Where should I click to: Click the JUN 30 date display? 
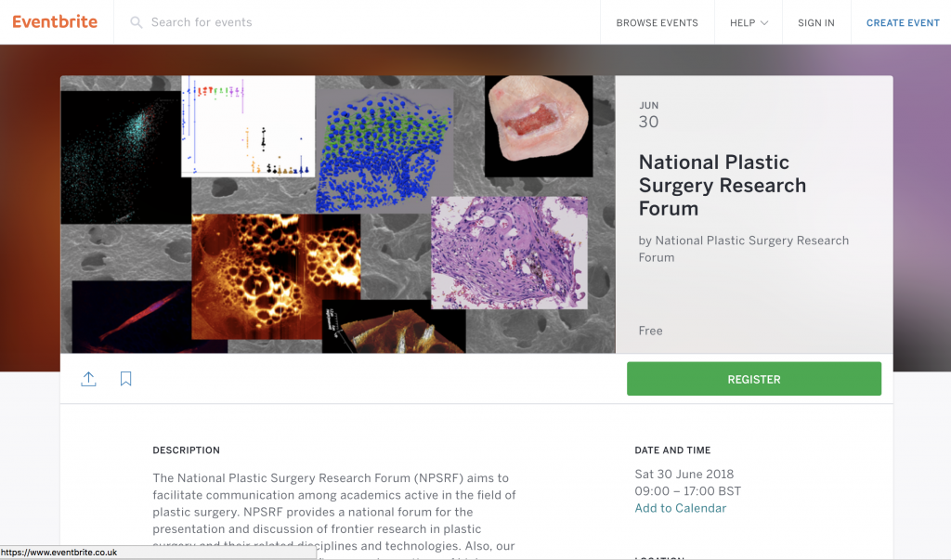[648, 113]
